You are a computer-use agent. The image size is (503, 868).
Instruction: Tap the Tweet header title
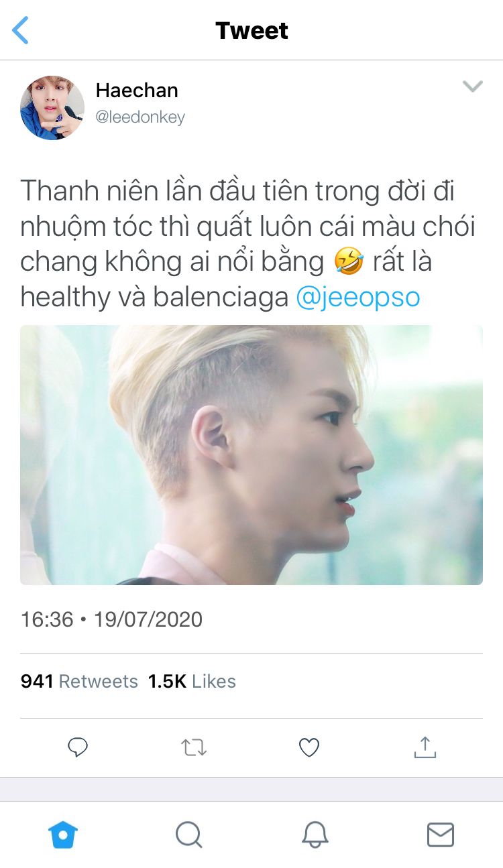coord(251,31)
